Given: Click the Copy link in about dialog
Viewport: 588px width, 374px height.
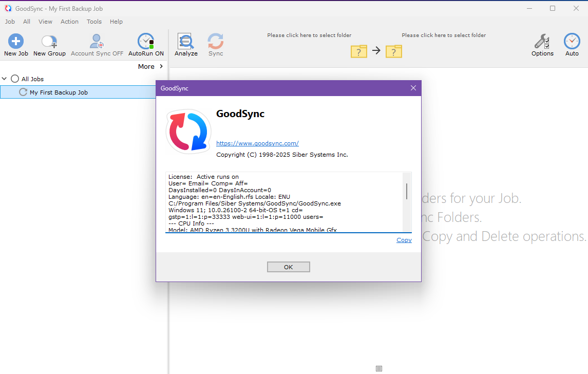Looking at the screenshot, I should click(x=404, y=240).
